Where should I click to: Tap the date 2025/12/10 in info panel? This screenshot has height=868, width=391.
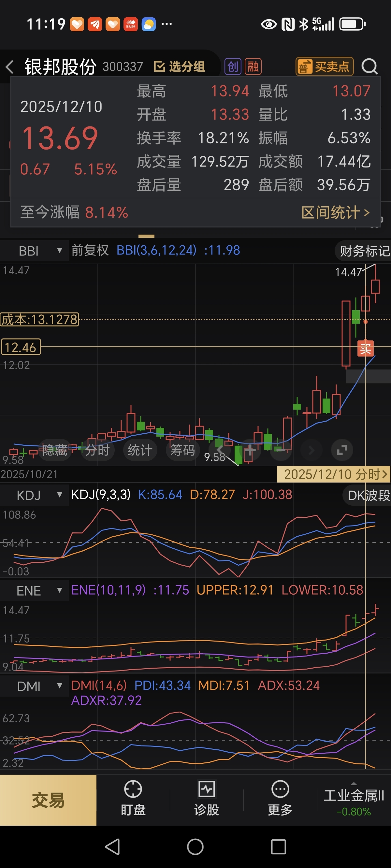(x=61, y=107)
